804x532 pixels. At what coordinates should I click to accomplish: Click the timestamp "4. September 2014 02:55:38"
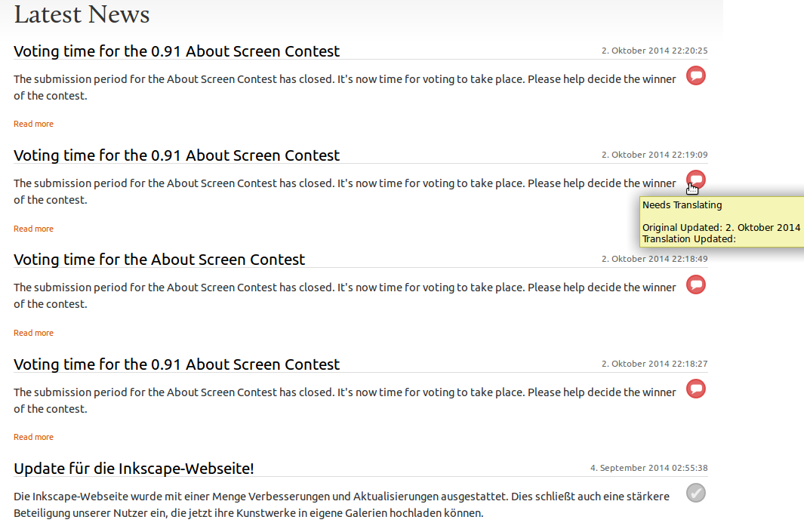(x=648, y=468)
